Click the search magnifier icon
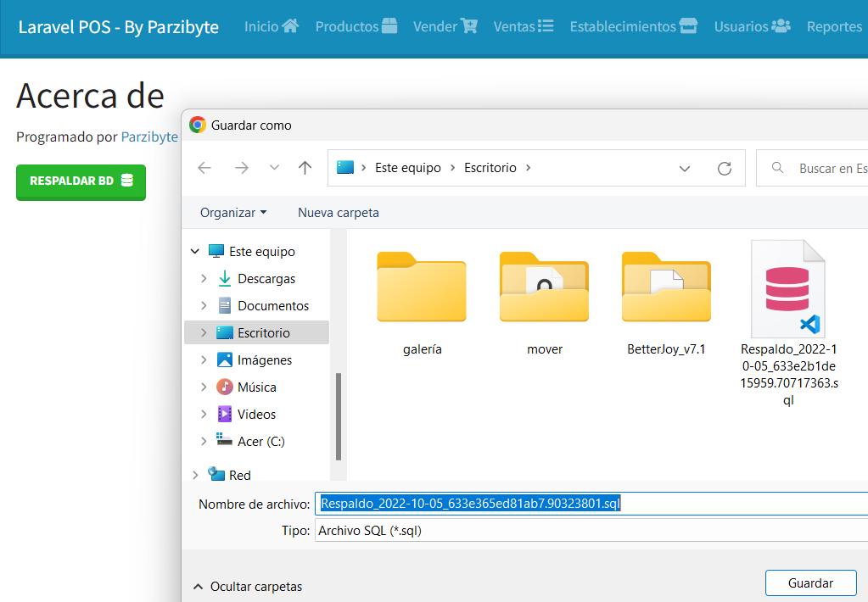Image resolution: width=868 pixels, height=602 pixels. pyautogui.click(x=777, y=167)
